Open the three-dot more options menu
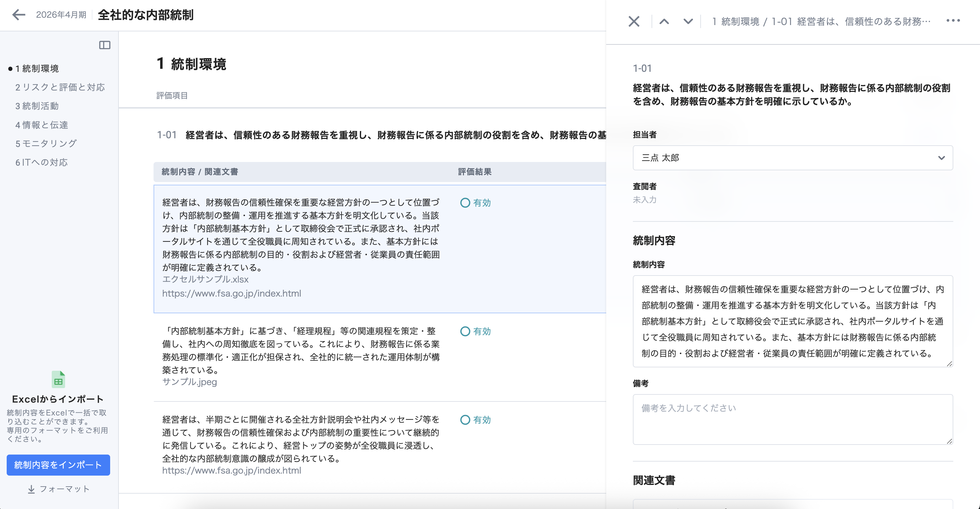 coord(953,21)
